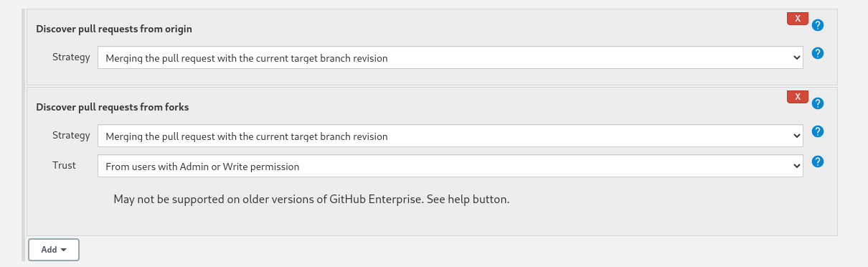Open the Strategy dropdown under pull requests from origin
The width and height of the screenshot is (868, 267).
pos(450,57)
